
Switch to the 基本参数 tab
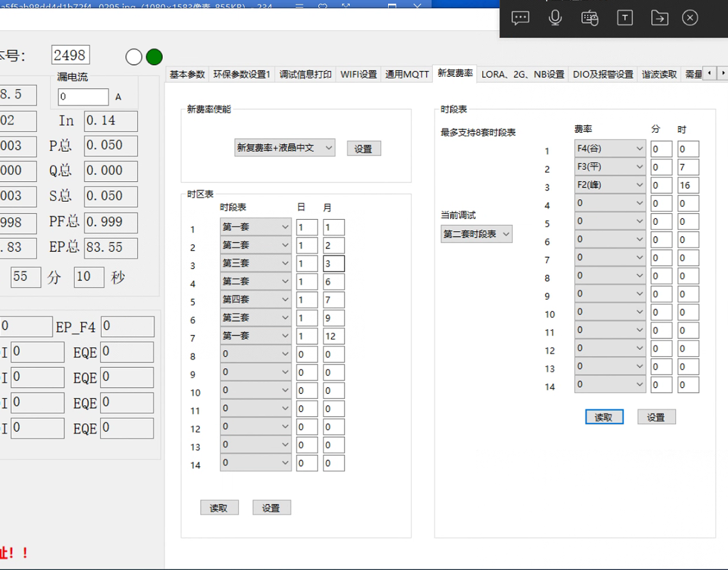(187, 74)
